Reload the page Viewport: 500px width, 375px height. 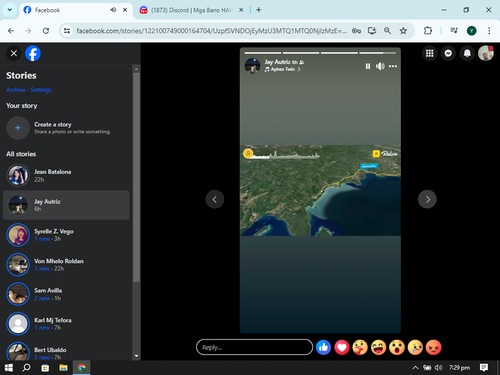click(x=46, y=31)
